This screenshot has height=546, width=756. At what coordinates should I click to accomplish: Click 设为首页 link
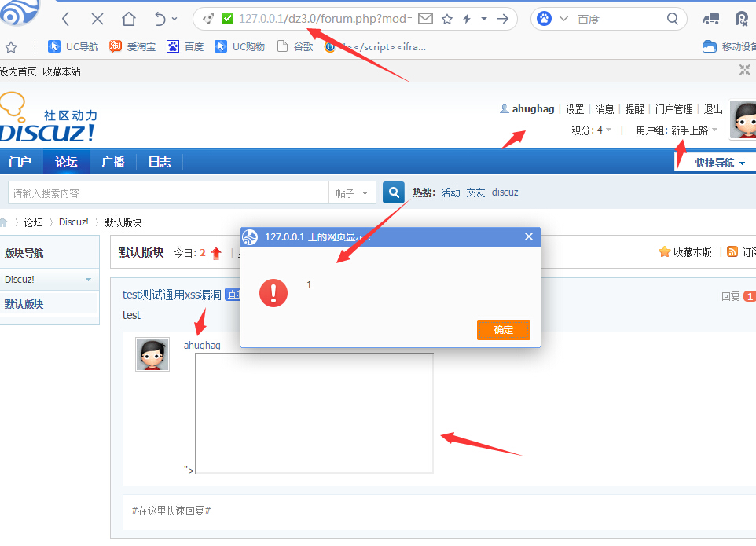(18, 71)
